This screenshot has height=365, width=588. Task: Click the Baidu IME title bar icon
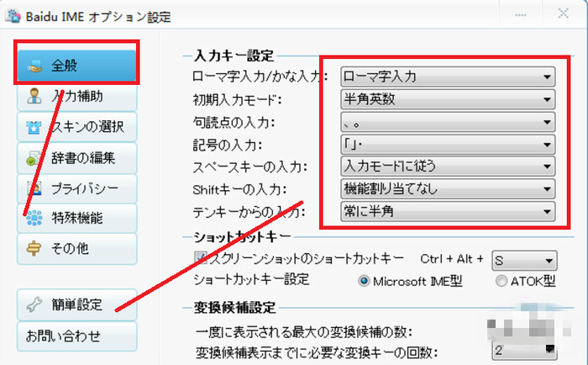pyautogui.click(x=13, y=16)
